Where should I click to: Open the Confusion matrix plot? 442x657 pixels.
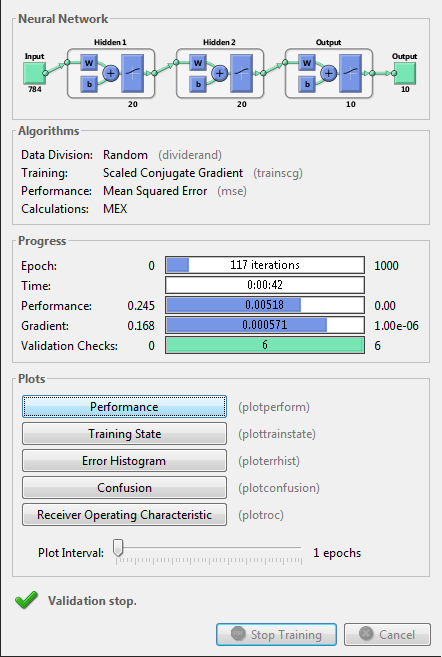click(124, 488)
